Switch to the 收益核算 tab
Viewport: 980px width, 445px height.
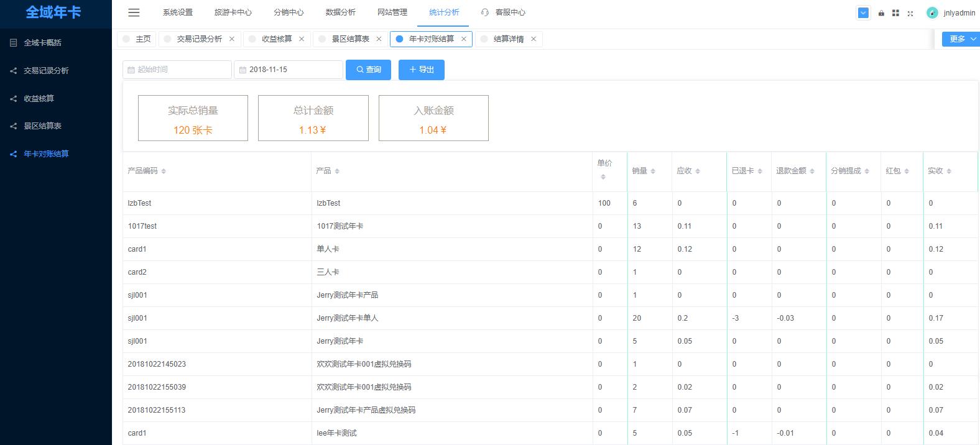click(x=276, y=39)
